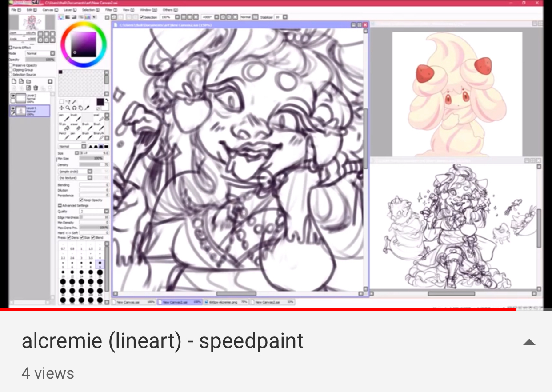Delete the selected layer with trash icon
552x392 pixels.
coord(36,88)
